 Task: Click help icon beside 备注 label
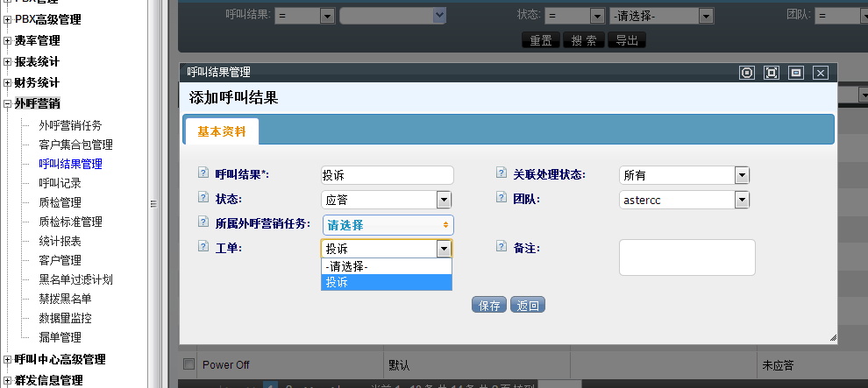(502, 248)
